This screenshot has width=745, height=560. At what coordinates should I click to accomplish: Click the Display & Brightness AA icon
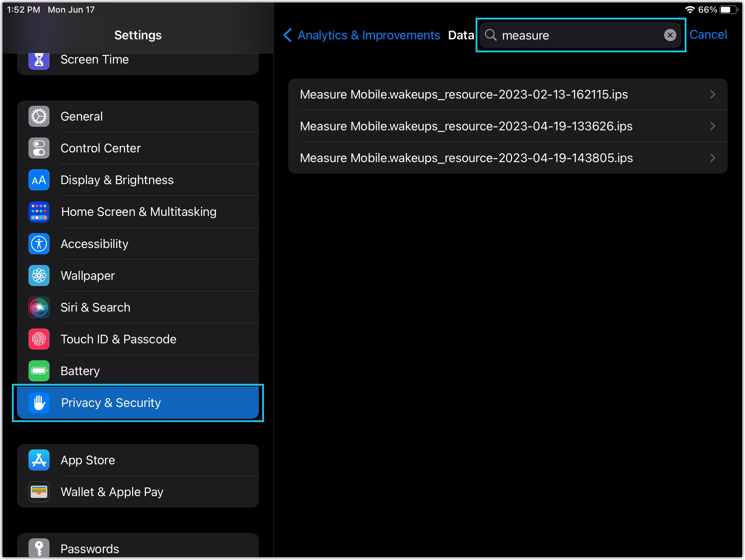tap(39, 180)
